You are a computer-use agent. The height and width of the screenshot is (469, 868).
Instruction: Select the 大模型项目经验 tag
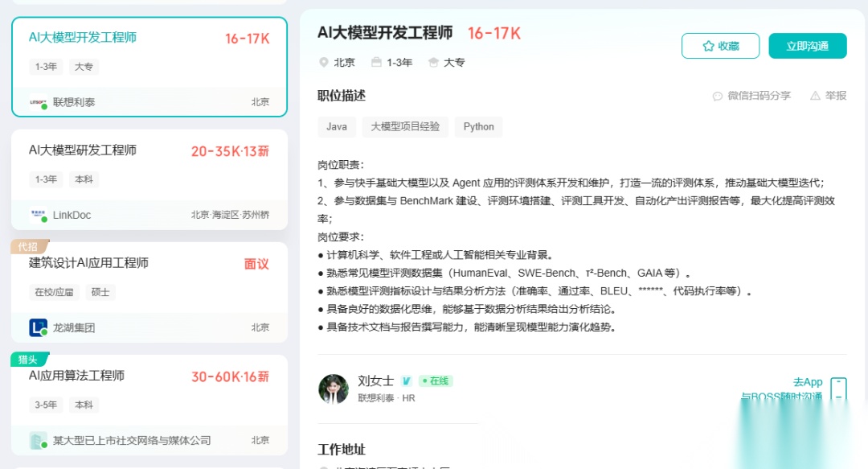click(x=405, y=127)
